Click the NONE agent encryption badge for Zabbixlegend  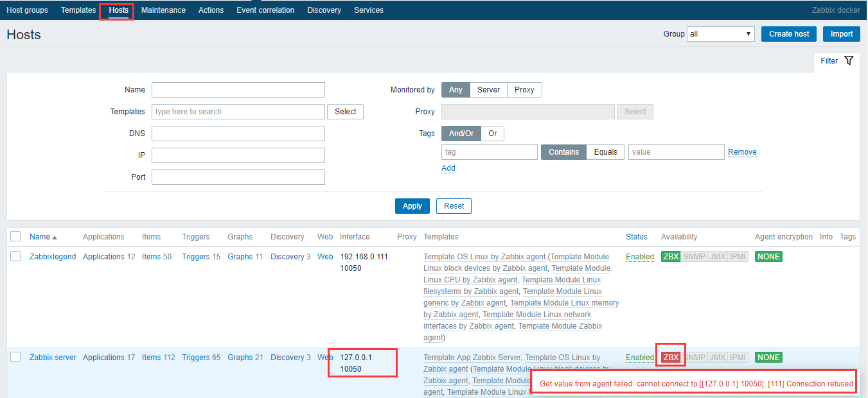tap(768, 255)
